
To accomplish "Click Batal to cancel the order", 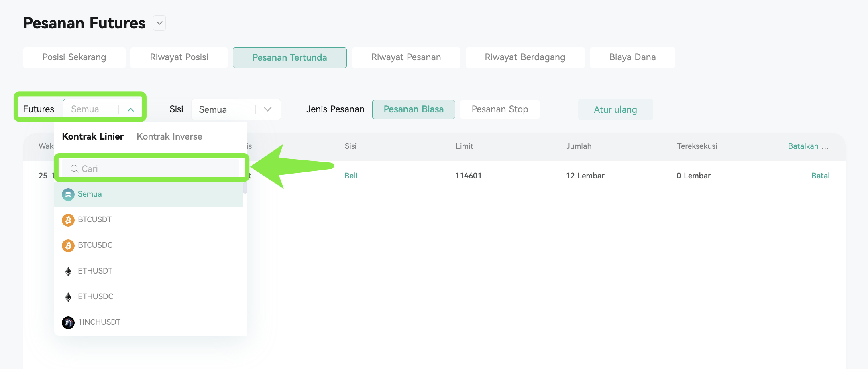I will (820, 176).
